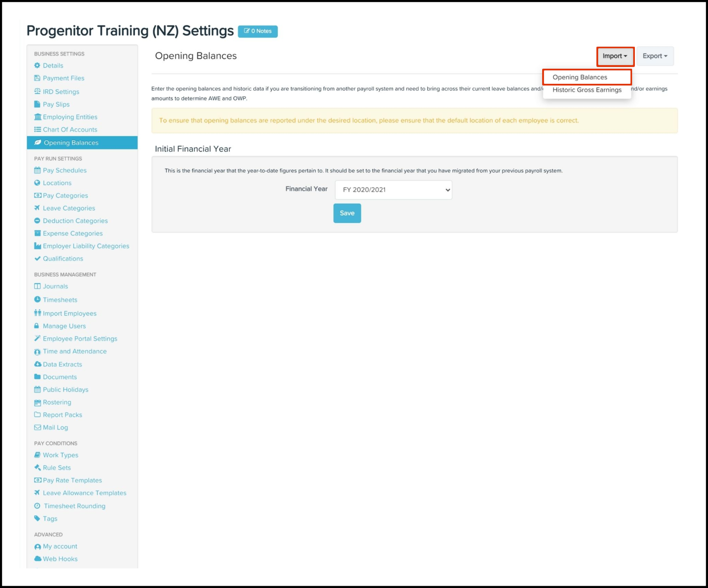708x588 pixels.
Task: Click the padlock icon for Manage Users
Action: click(x=36, y=326)
